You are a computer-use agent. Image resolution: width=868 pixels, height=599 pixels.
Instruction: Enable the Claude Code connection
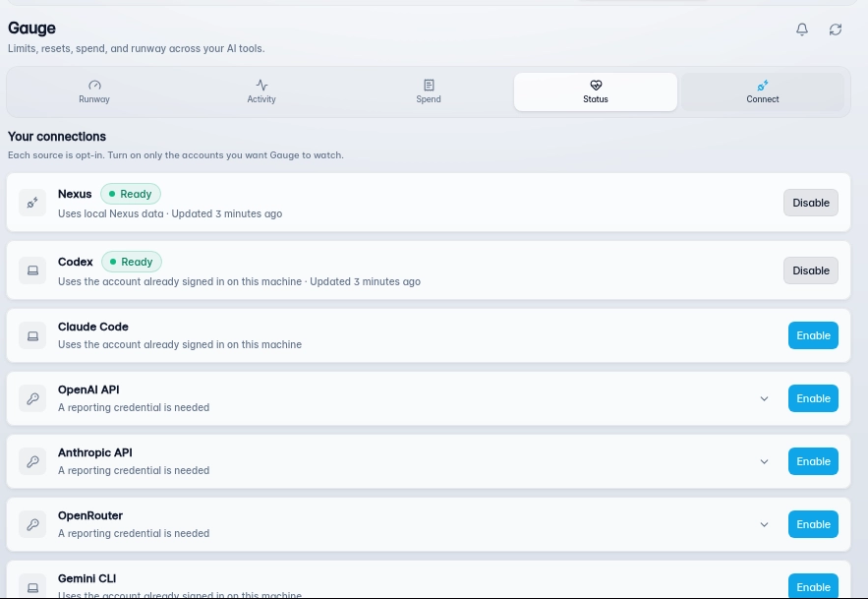click(813, 335)
